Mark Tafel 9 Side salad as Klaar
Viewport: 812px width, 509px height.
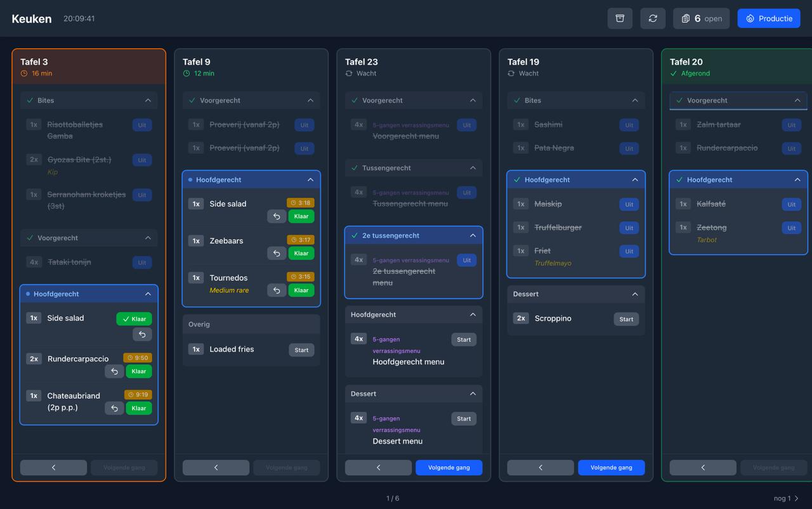click(x=301, y=216)
